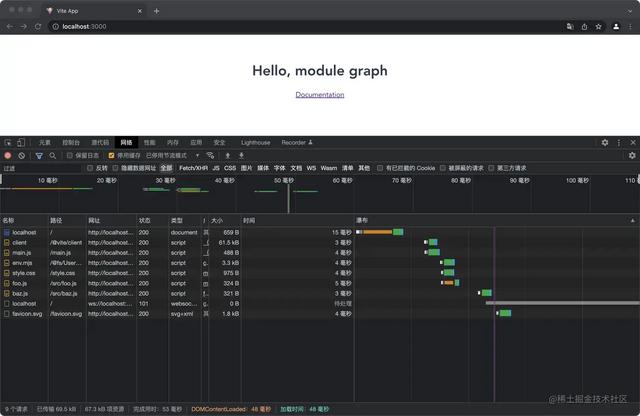The height and width of the screenshot is (416, 640).
Task: Filter requests by Wasm type
Action: (x=329, y=168)
